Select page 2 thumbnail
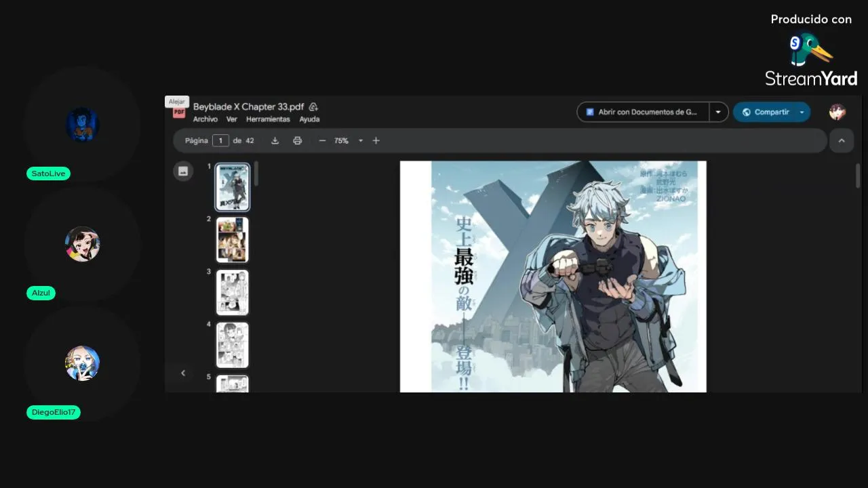The image size is (868, 488). click(x=233, y=240)
